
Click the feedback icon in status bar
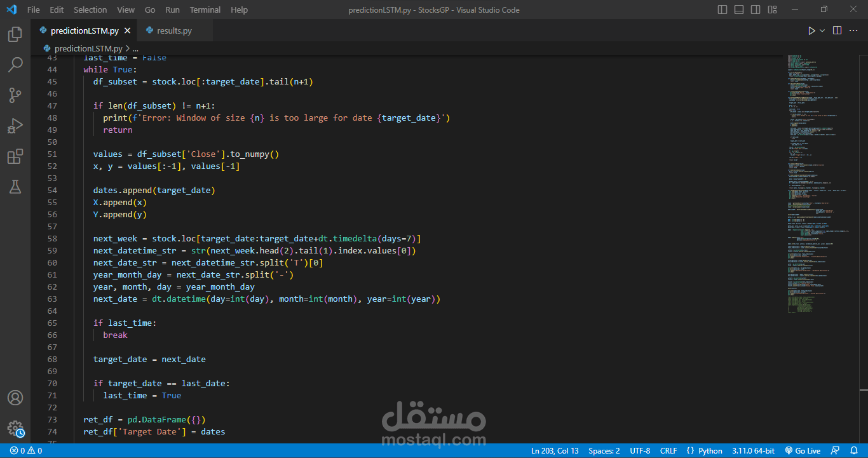coord(836,451)
